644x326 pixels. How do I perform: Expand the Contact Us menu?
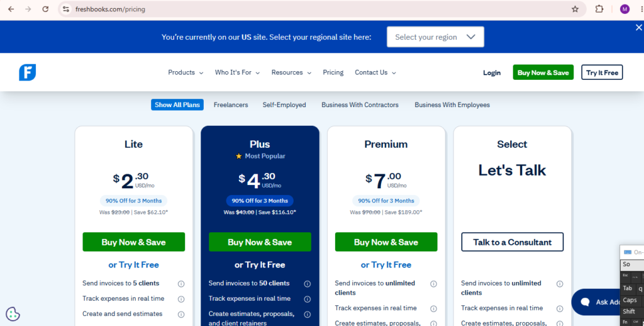375,72
